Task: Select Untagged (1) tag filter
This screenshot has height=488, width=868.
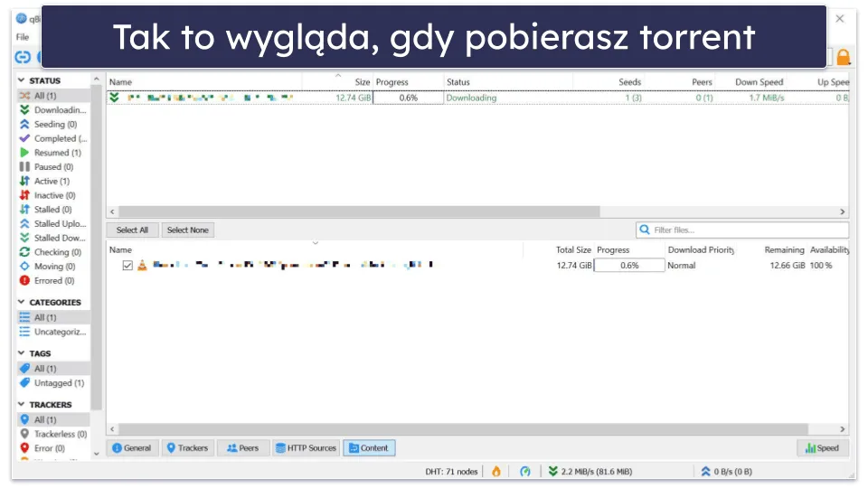Action: coord(53,383)
